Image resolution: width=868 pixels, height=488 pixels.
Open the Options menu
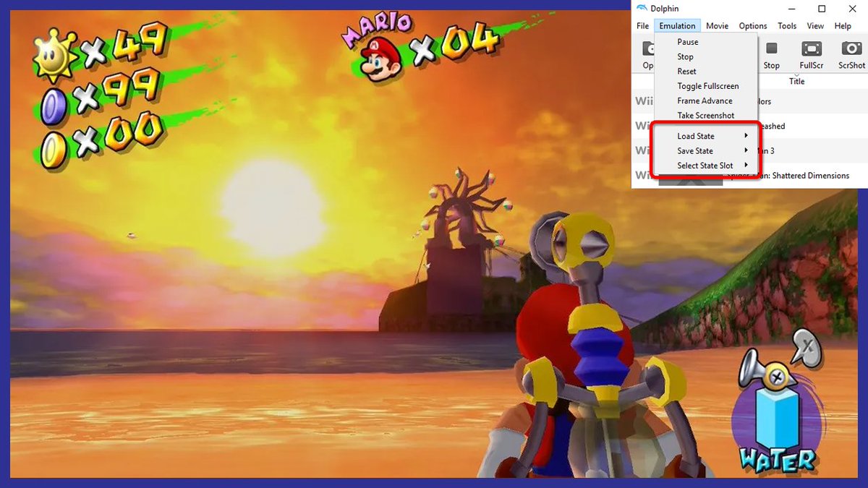(x=753, y=26)
